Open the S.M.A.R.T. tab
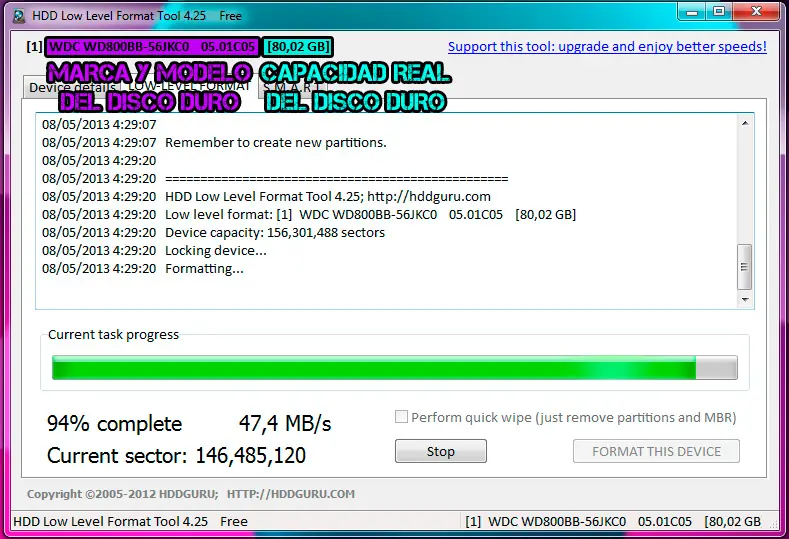789x539 pixels. click(294, 87)
